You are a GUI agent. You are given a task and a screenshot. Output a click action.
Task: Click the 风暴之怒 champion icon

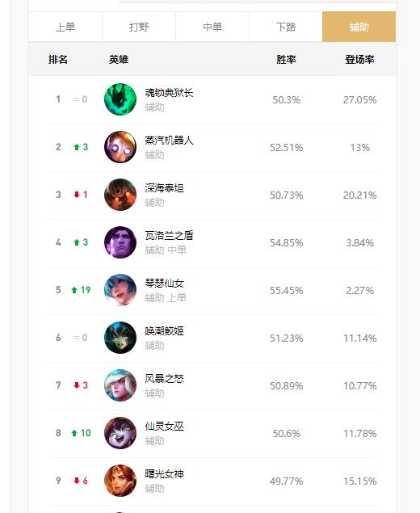(x=120, y=385)
